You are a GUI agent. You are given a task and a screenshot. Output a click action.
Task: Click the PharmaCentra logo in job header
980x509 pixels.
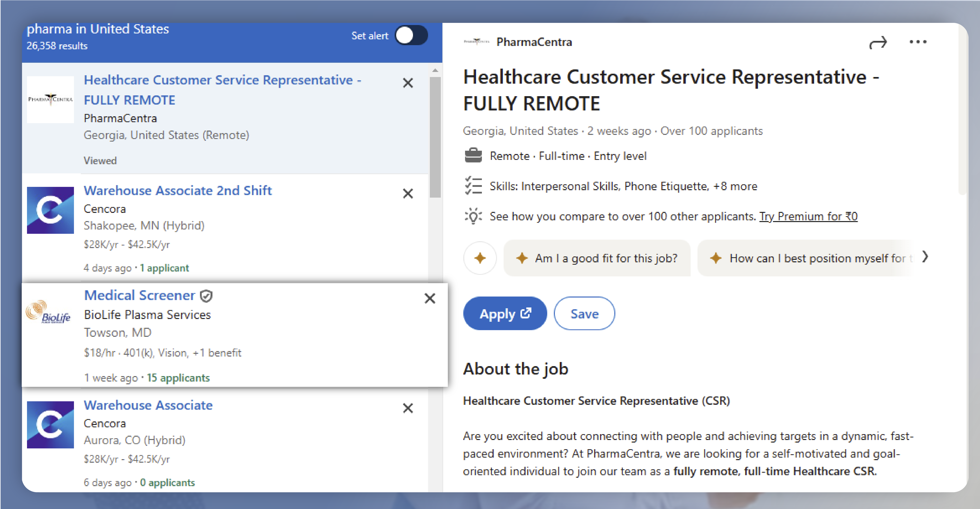pyautogui.click(x=476, y=41)
